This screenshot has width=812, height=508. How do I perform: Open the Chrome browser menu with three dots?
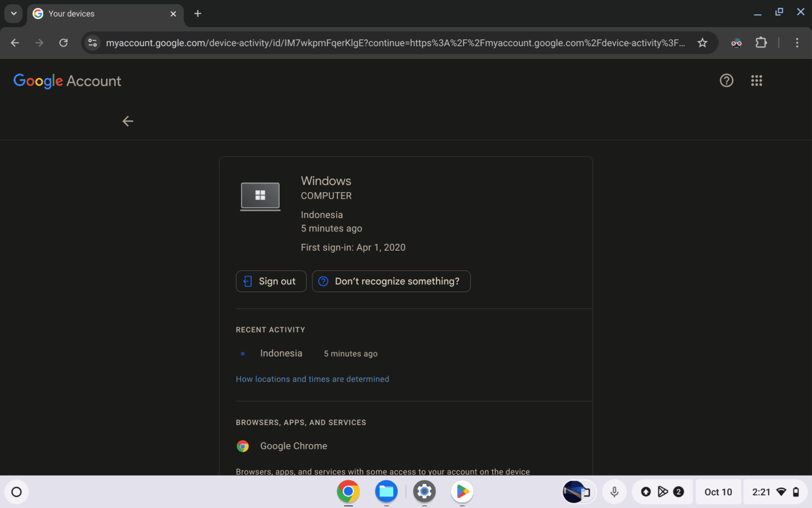(797, 43)
